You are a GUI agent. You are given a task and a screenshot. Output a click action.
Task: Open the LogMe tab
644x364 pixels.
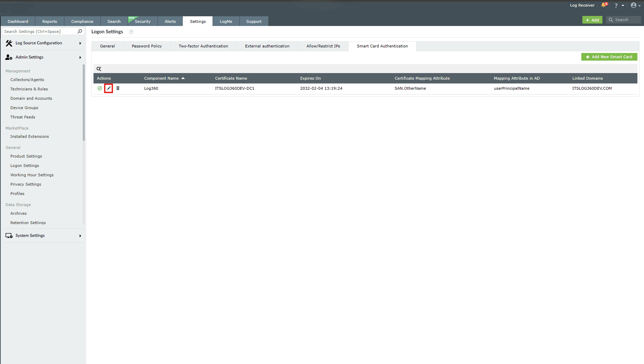point(226,21)
